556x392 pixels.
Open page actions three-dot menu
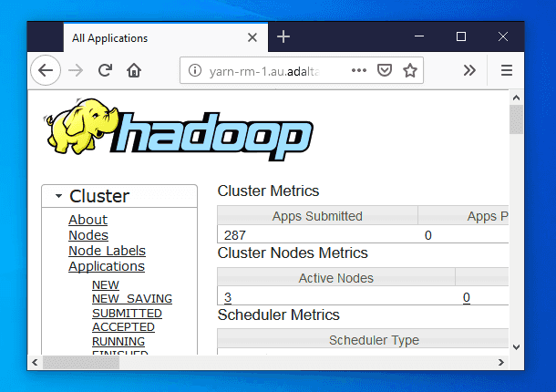359,70
